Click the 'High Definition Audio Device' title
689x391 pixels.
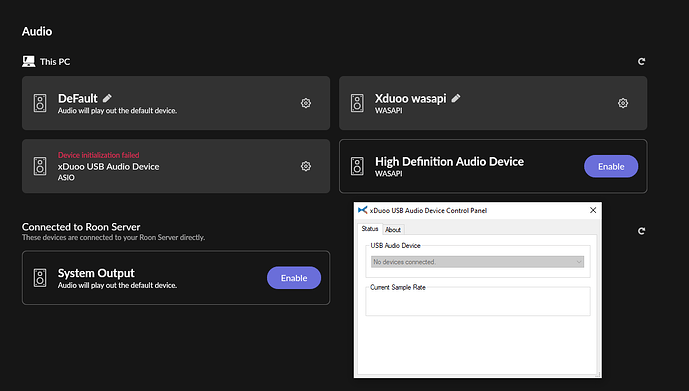449,162
